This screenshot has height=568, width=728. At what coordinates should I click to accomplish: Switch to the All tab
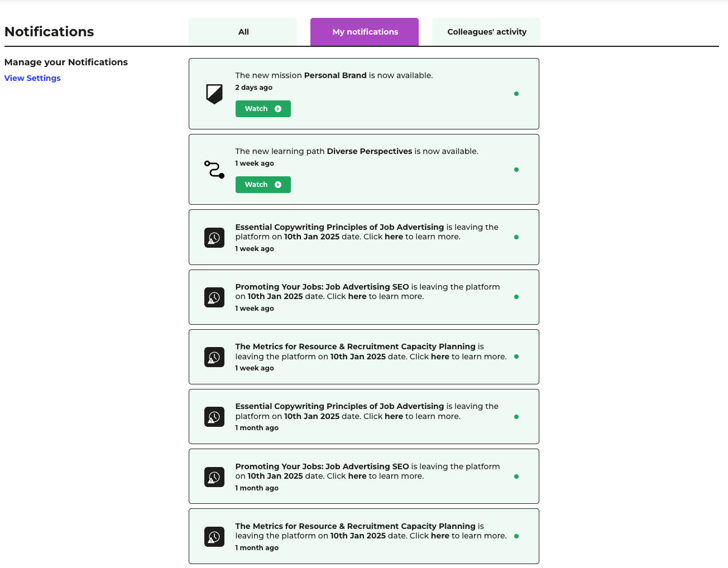(x=243, y=32)
